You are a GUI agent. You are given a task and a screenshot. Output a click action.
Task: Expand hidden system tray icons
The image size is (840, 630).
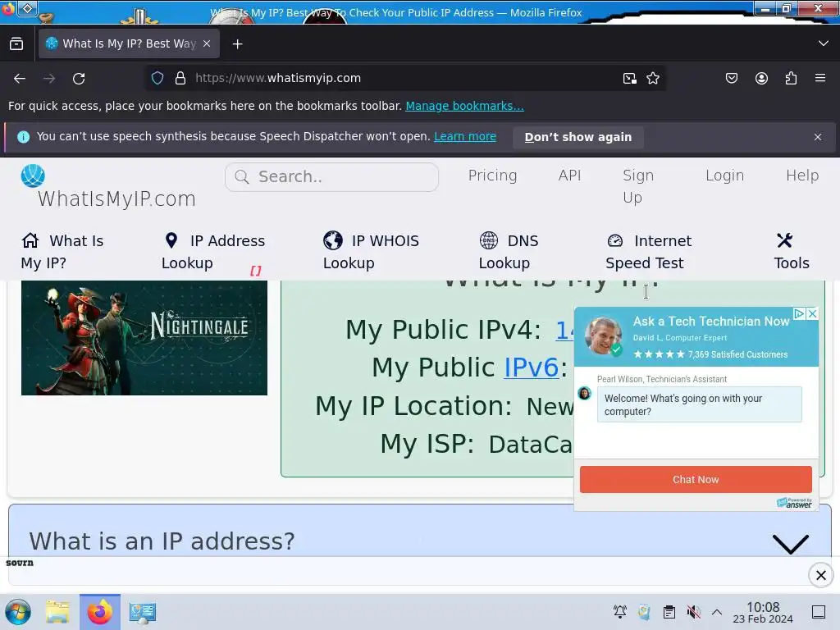pyautogui.click(x=717, y=612)
